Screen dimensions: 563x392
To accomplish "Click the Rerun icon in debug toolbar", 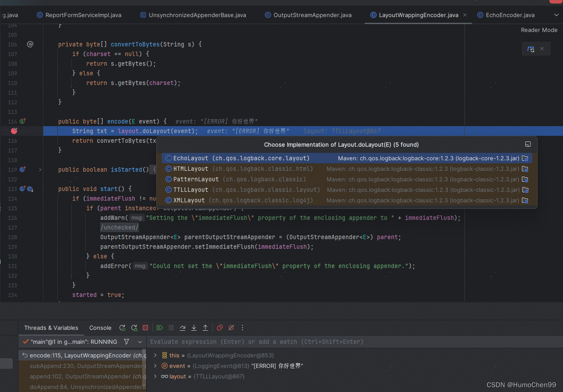I will tap(123, 328).
